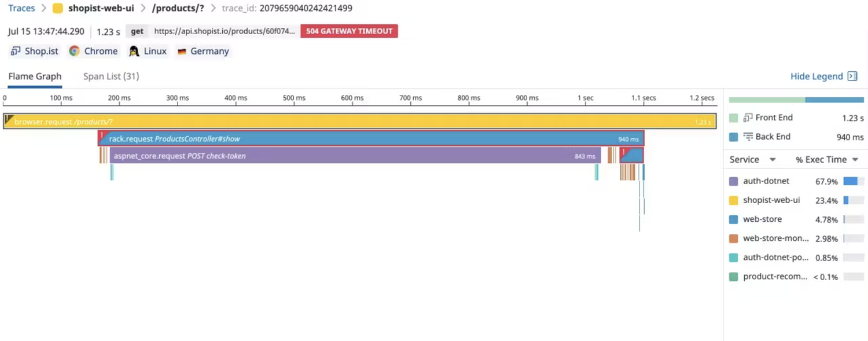
Task: Click the small red-bordered error span near 1.1 secs
Action: click(x=631, y=155)
